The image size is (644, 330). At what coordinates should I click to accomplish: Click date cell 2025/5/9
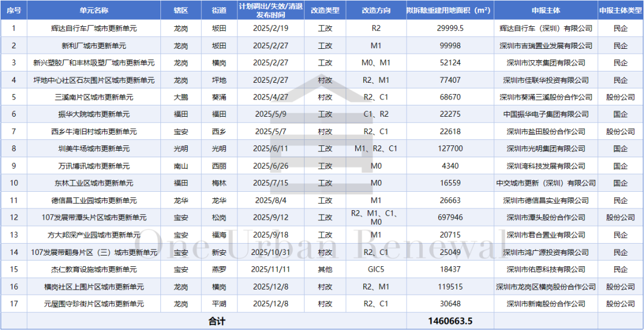tap(271, 114)
